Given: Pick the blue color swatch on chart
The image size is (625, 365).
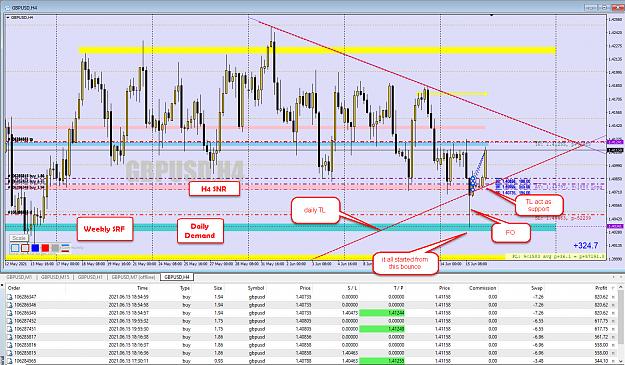Looking at the screenshot, I should [35, 248].
